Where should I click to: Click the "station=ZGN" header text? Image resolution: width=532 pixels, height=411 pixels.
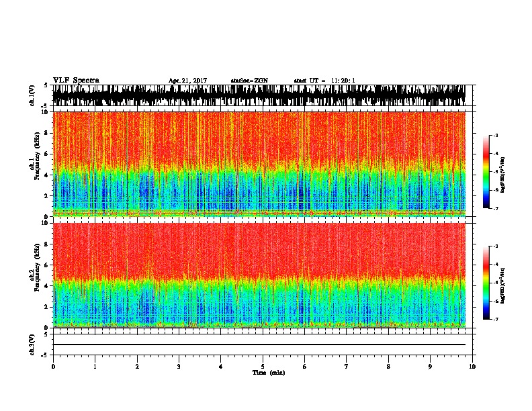pos(249,81)
